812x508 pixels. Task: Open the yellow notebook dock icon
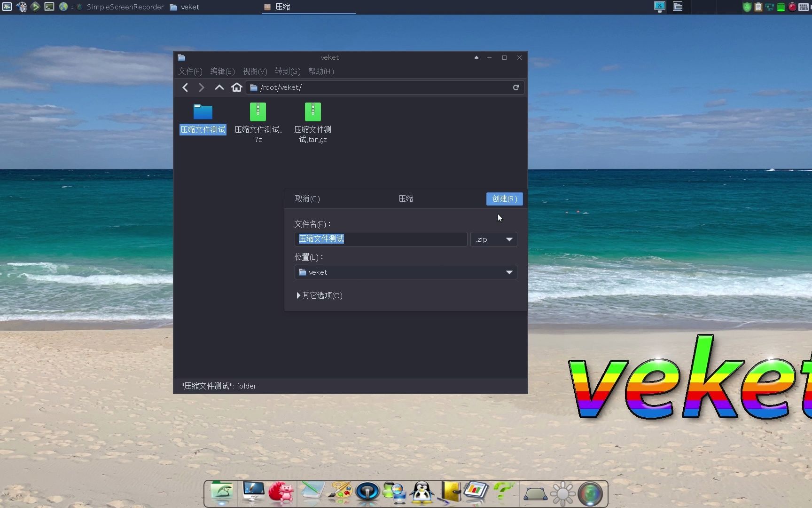point(450,492)
